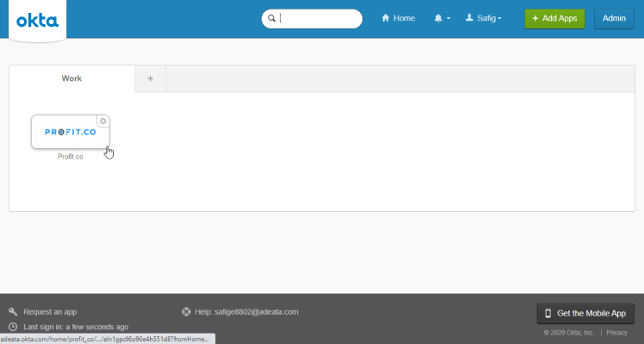Click © 2020 Okta, Inc. text
Viewport: 644px width, 344px height.
click(x=569, y=333)
